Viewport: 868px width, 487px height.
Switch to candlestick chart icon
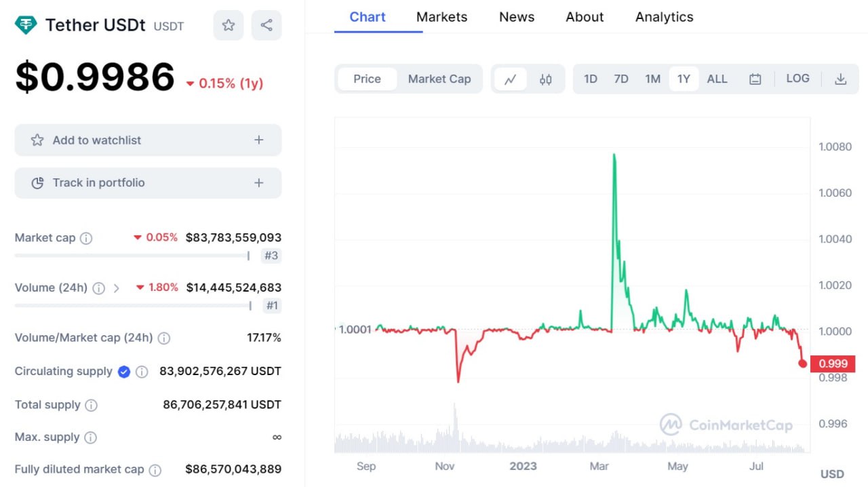click(546, 79)
